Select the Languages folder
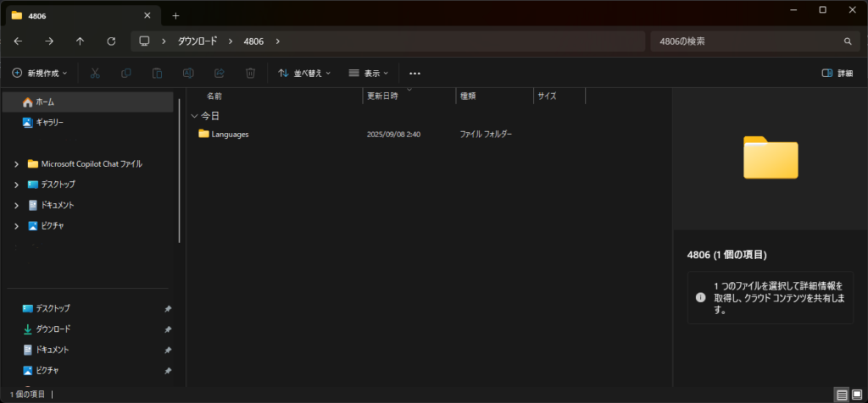 [x=224, y=134]
